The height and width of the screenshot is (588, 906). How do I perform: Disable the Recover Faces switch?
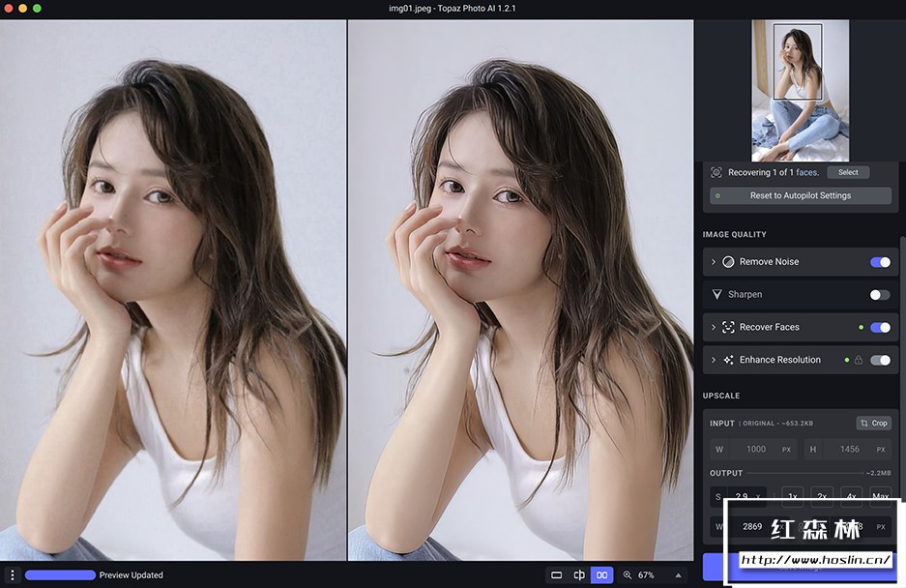tap(880, 327)
